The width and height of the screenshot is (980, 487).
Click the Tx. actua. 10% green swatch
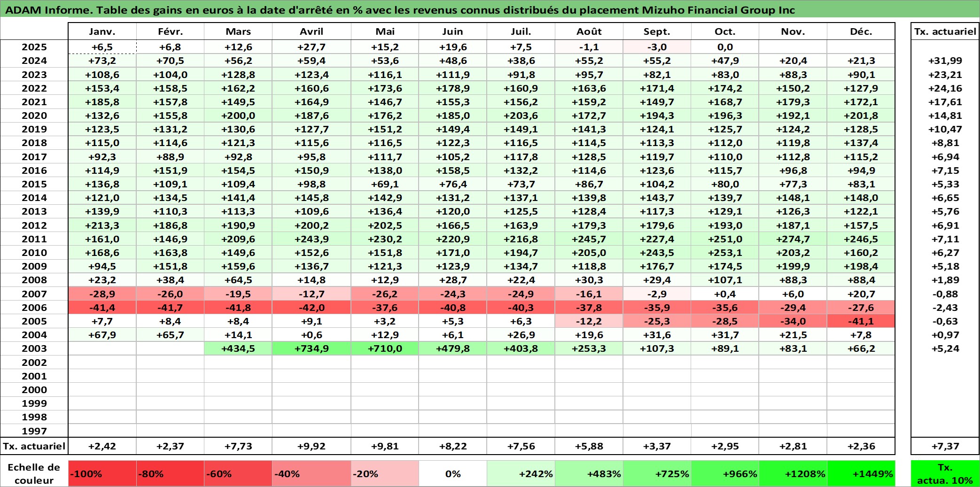tap(945, 473)
